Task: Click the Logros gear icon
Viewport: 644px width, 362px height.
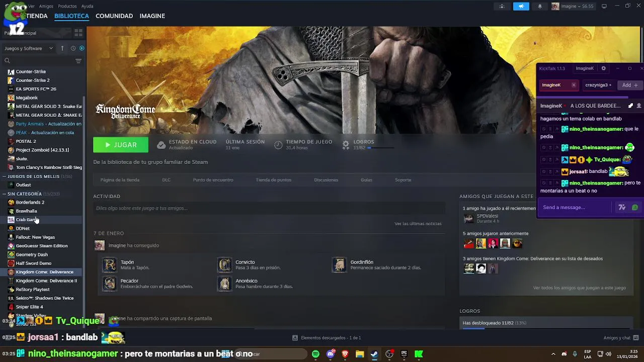Action: 346,145
